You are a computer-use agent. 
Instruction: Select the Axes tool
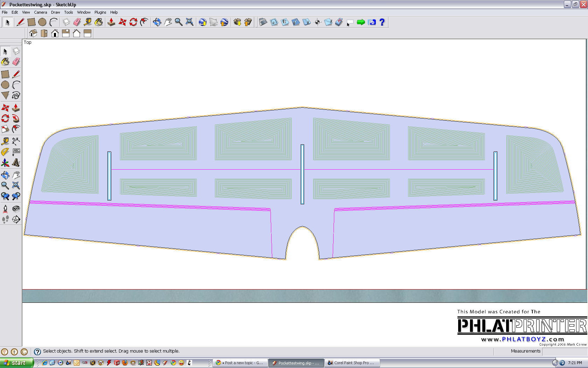(x=5, y=163)
